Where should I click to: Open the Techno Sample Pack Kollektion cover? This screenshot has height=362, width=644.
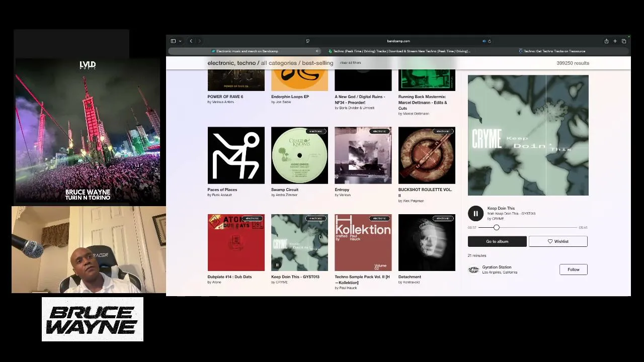363,243
